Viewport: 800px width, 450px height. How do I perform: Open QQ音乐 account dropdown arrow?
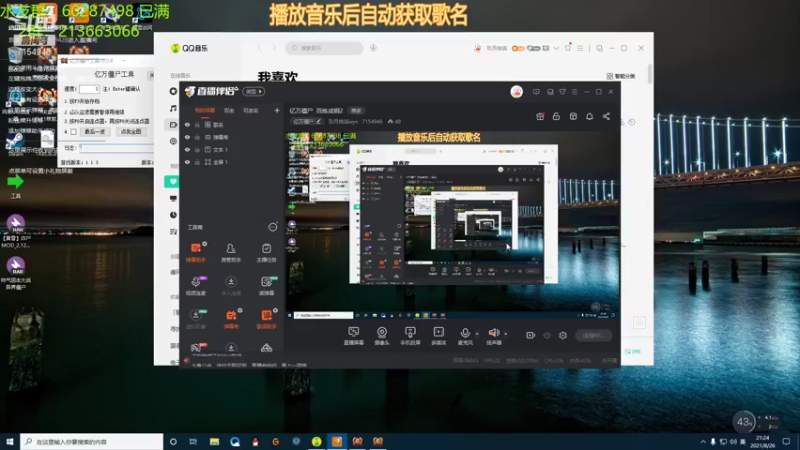(x=556, y=48)
